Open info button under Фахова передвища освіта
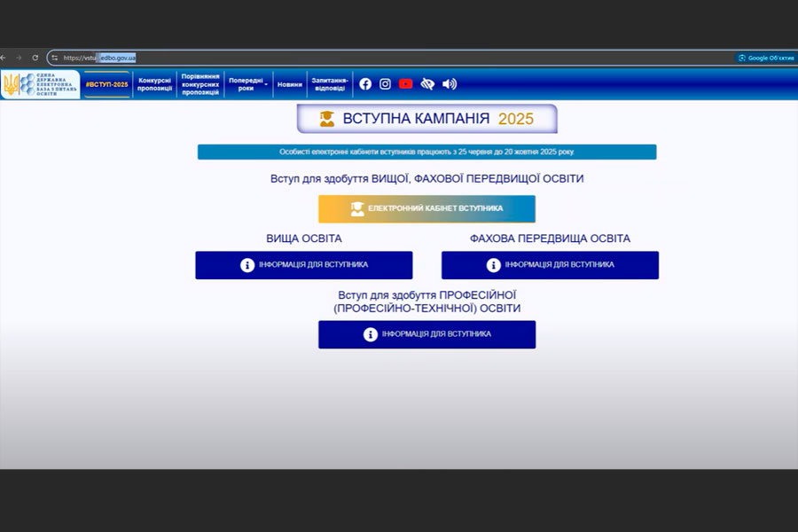 [550, 265]
